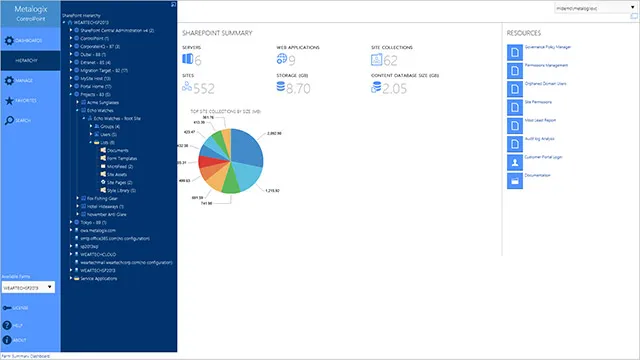The width and height of the screenshot is (640, 360).
Task: Select Site Assets in the Lists tree
Action: (116, 174)
